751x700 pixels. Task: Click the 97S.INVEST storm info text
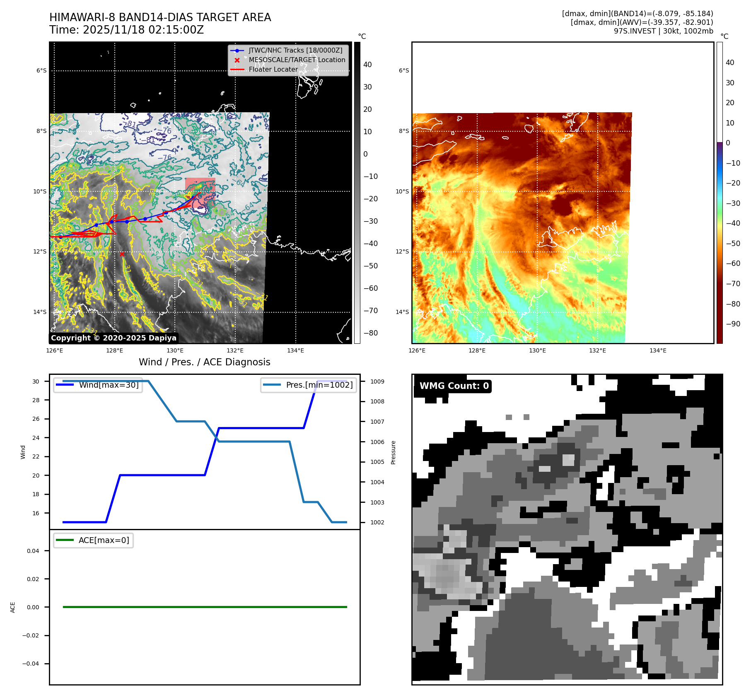click(663, 31)
